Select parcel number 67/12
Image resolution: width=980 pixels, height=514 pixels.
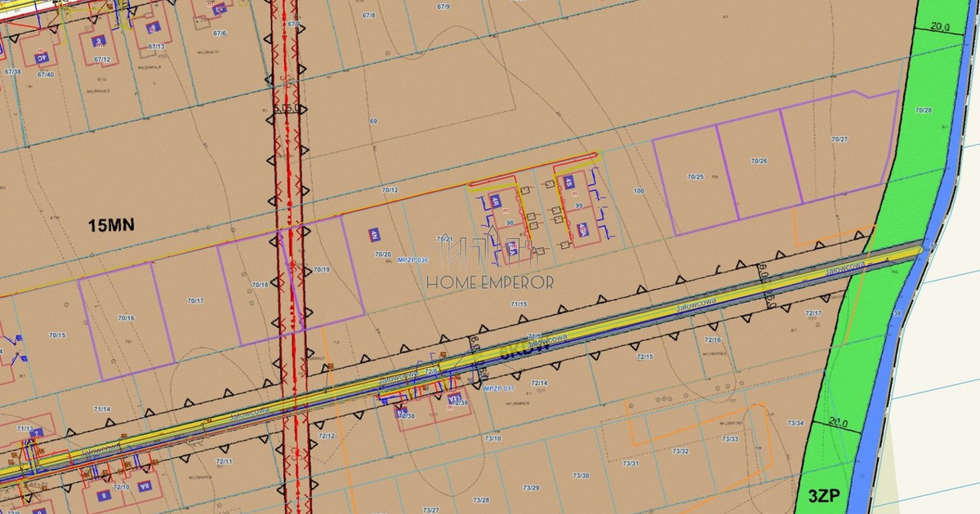pyautogui.click(x=102, y=59)
